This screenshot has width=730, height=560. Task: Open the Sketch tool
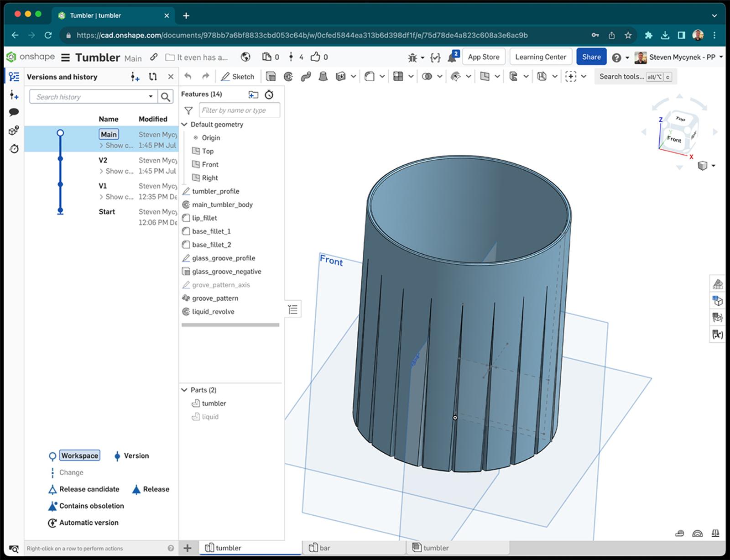pos(237,76)
